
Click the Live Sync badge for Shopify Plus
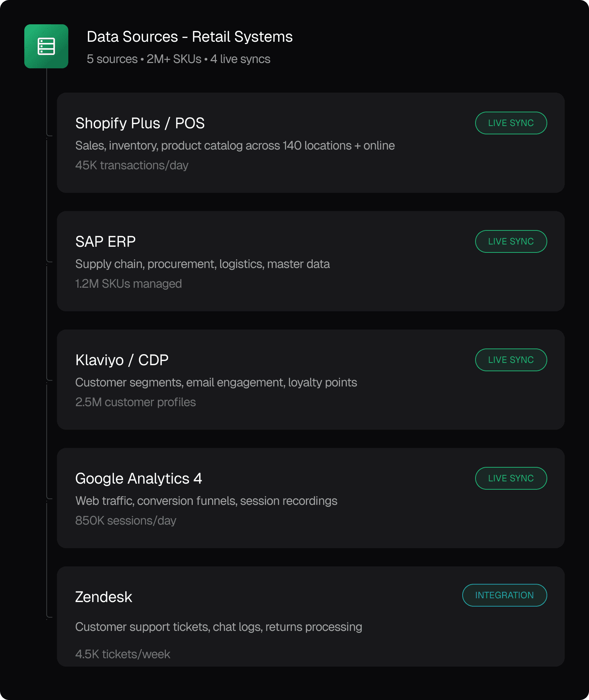510,123
